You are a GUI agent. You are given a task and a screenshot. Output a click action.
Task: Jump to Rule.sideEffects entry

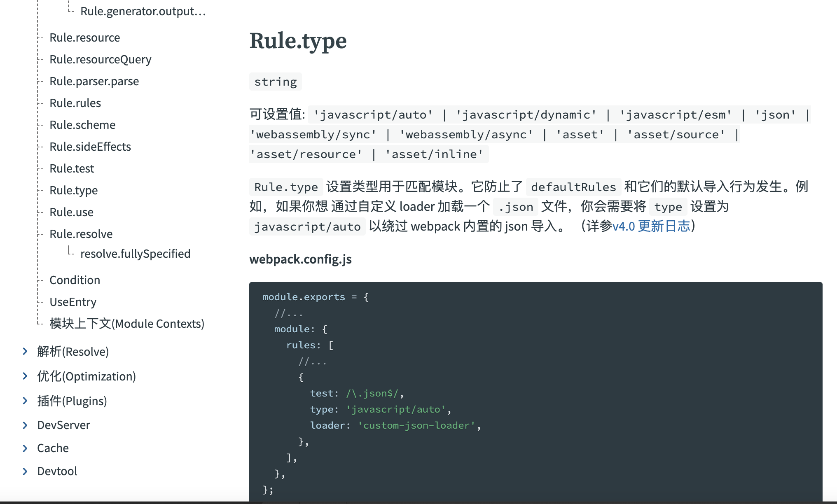90,147
